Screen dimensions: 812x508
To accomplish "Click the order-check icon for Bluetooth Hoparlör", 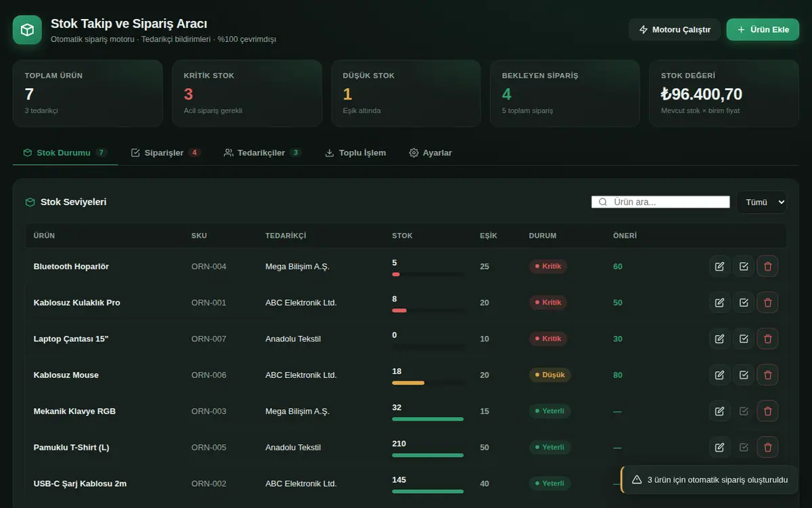I will click(744, 266).
